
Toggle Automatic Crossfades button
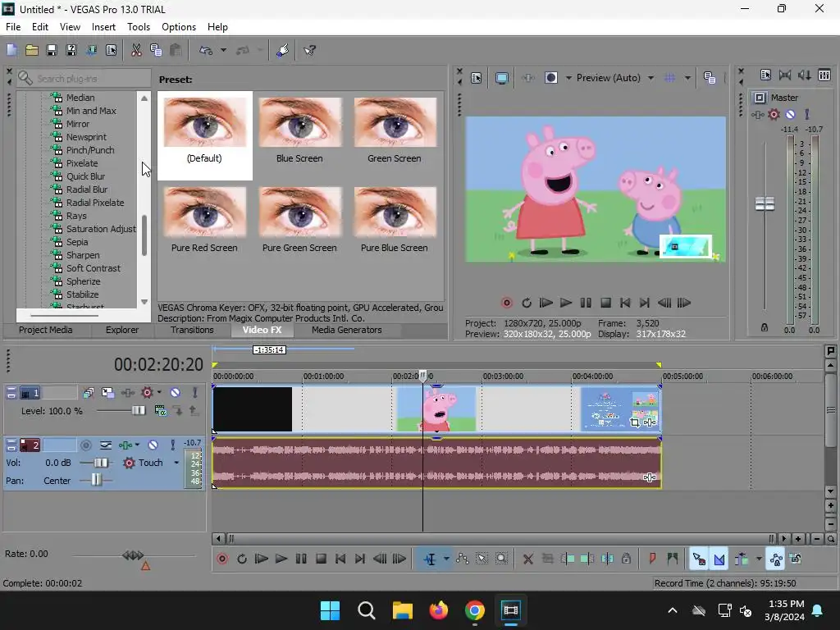tap(719, 559)
